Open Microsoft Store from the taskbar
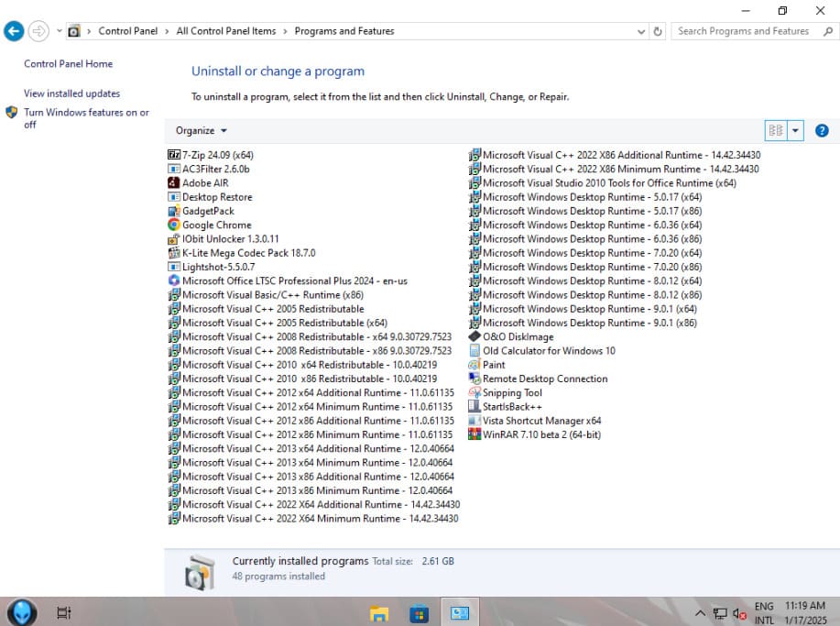This screenshot has height=626, width=840. pos(419,612)
